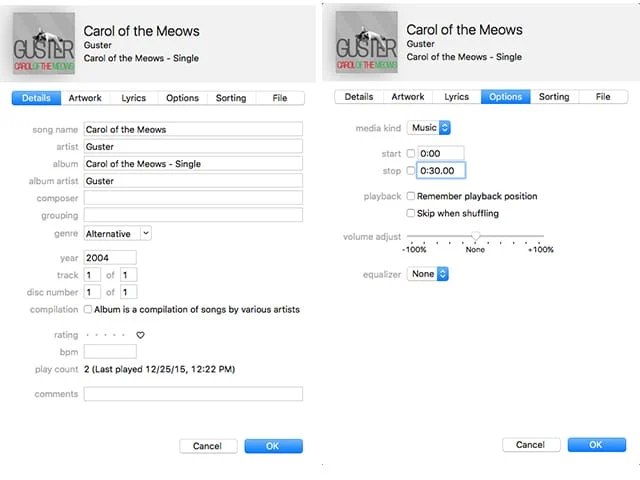Switch to Artwork tab in left window
The image size is (640, 480).
coord(85,98)
